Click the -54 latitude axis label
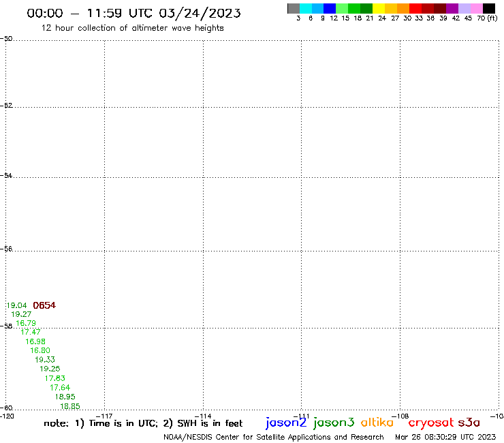Screen dimensions: 504x443 click(x=6, y=176)
